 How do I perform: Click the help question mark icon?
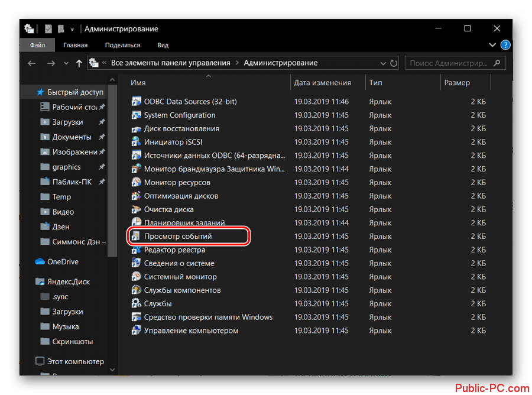505,45
